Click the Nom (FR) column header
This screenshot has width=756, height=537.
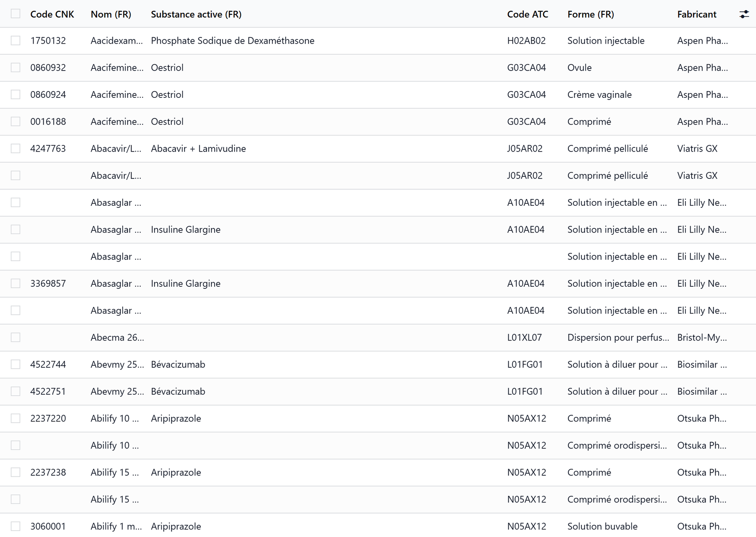111,14
